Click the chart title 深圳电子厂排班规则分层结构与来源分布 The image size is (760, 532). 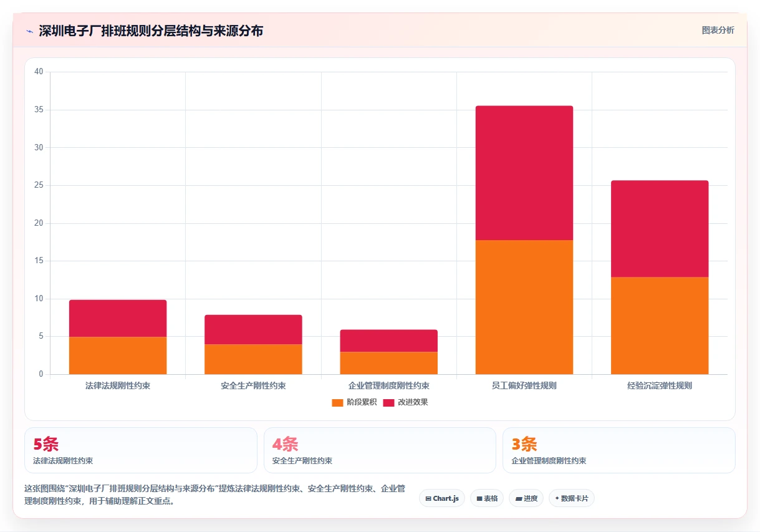pos(151,31)
